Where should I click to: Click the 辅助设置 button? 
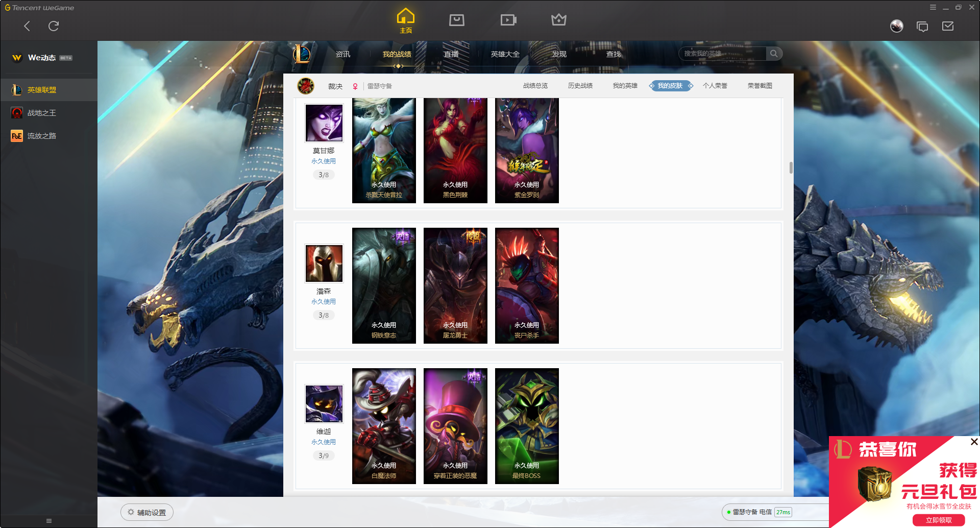pos(147,512)
